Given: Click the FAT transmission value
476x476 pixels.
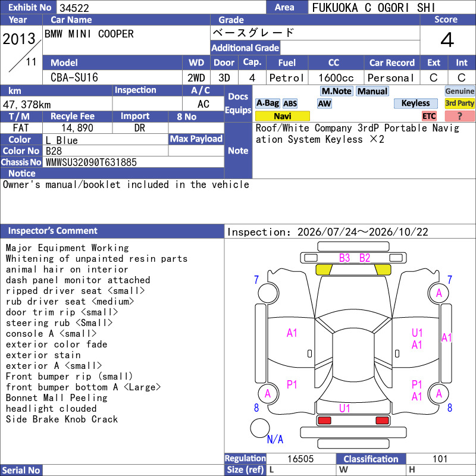Looking at the screenshot, I should click(21, 128).
